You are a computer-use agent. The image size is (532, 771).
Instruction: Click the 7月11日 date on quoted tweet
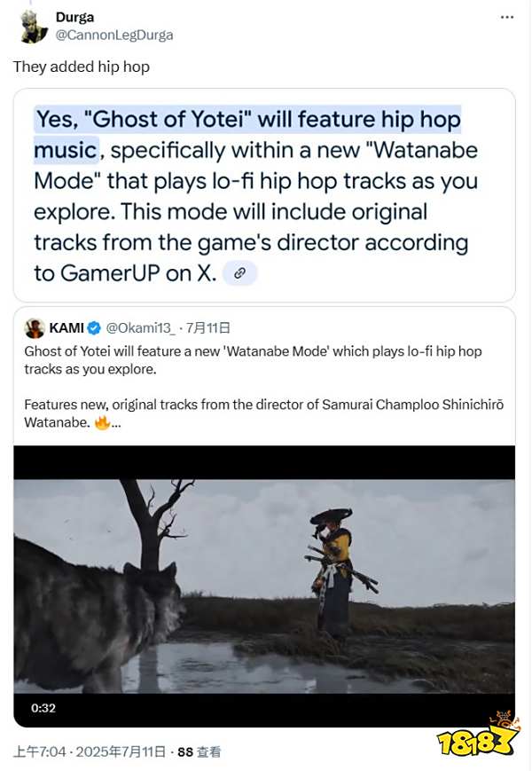click(208, 328)
